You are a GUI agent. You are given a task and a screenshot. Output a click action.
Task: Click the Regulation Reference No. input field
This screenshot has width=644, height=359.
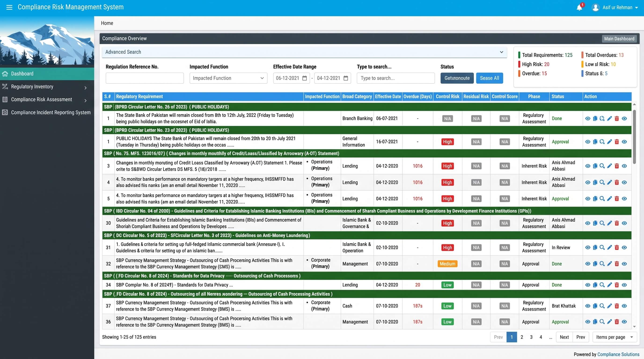pyautogui.click(x=144, y=78)
